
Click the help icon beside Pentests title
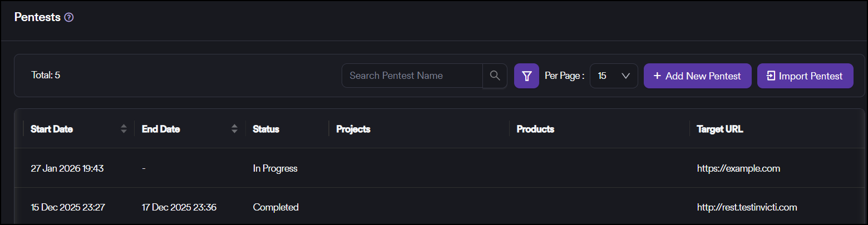(x=69, y=17)
